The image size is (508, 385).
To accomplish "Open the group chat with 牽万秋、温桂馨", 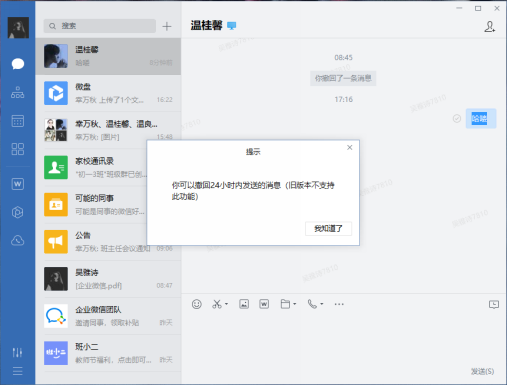I will pyautogui.click(x=108, y=130).
